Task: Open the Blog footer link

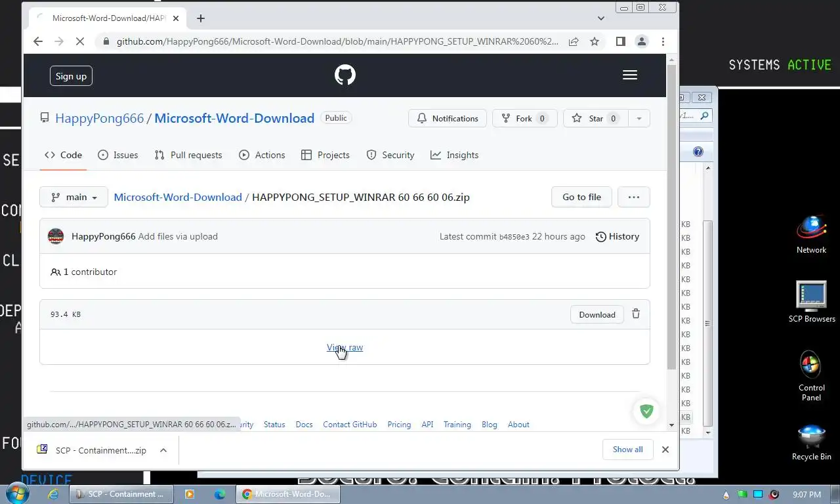Action: (490, 425)
